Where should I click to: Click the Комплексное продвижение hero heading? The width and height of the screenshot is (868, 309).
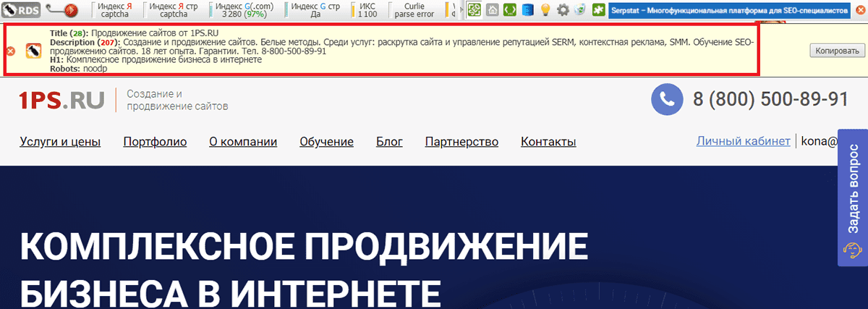coord(304,271)
